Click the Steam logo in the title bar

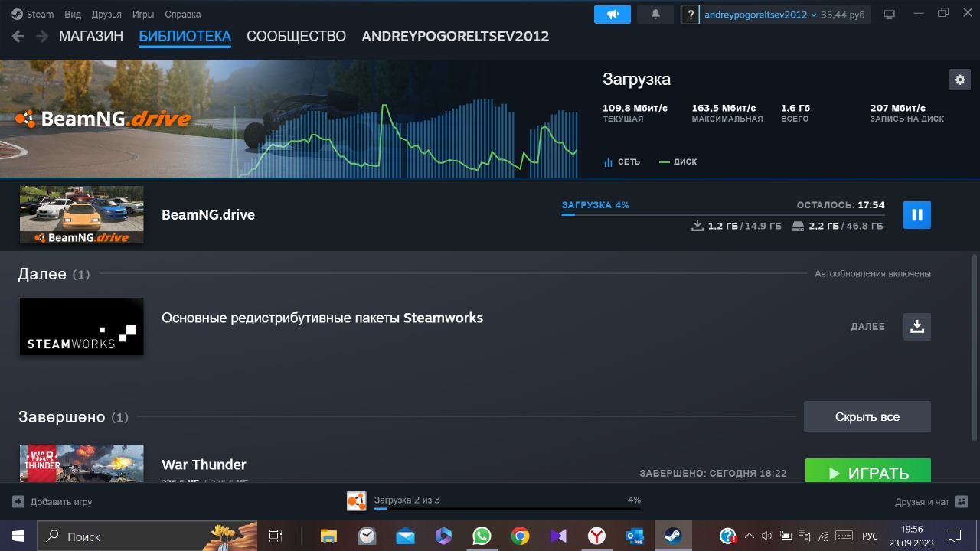[x=17, y=14]
